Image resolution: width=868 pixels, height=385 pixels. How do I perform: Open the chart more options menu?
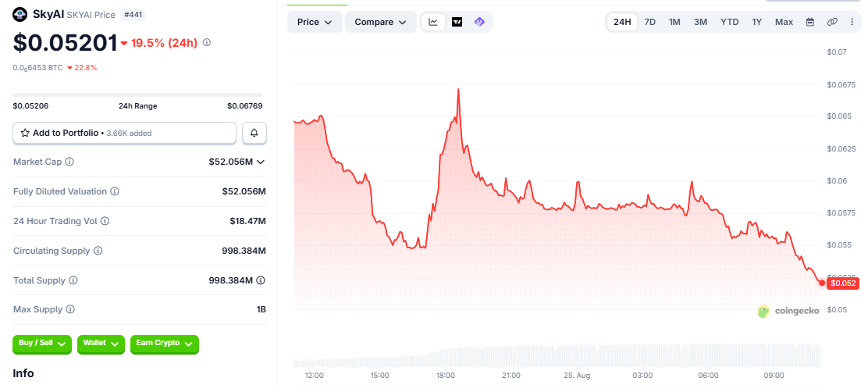[852, 22]
